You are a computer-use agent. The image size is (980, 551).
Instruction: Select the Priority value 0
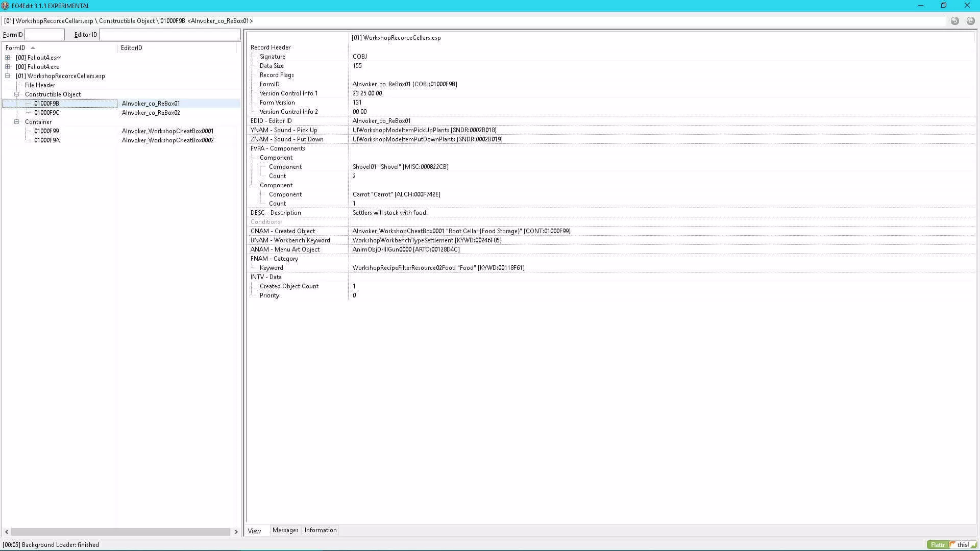(x=354, y=295)
